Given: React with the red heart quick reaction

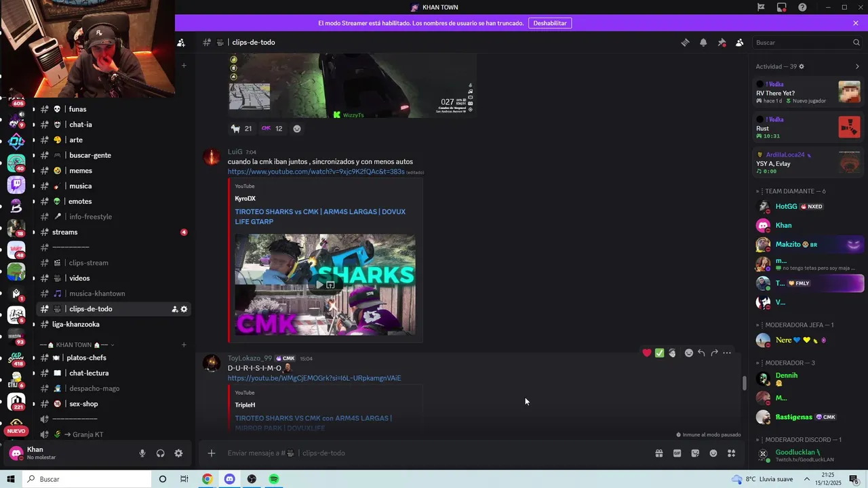Looking at the screenshot, I should [x=647, y=352].
